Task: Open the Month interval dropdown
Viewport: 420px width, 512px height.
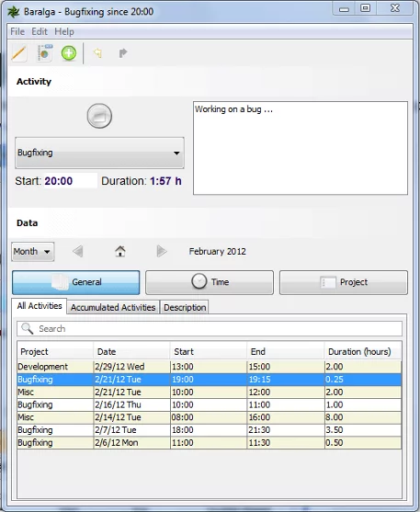Action: [33, 252]
